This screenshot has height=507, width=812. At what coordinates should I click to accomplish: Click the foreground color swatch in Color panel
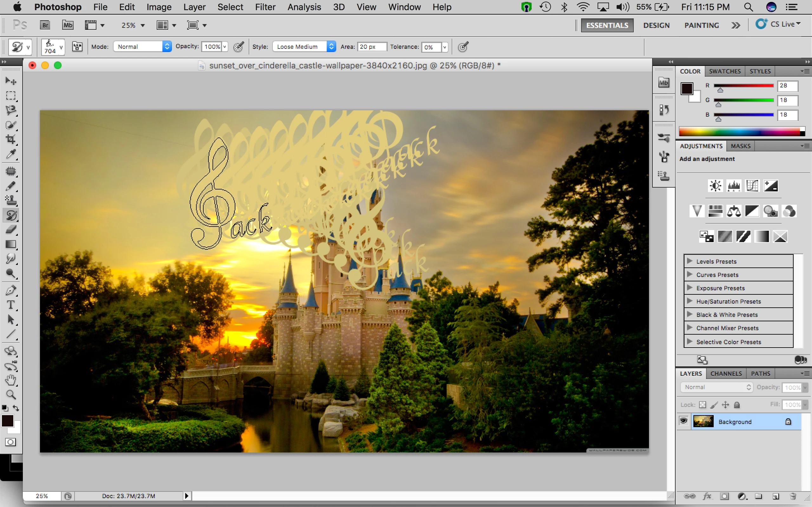(686, 89)
